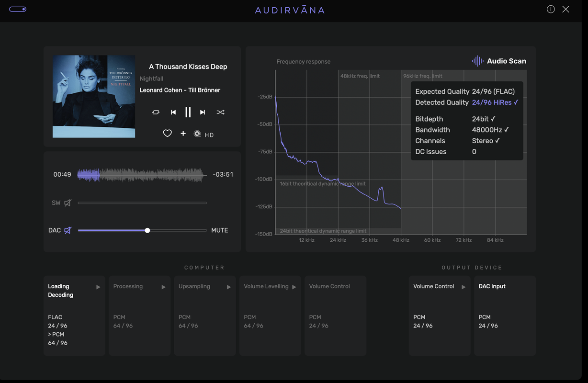
Task: Expand output device Volume Control arrow
Action: coord(464,287)
